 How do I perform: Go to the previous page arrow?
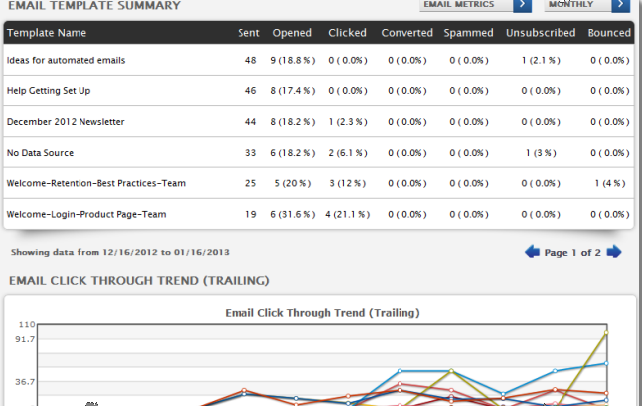532,252
